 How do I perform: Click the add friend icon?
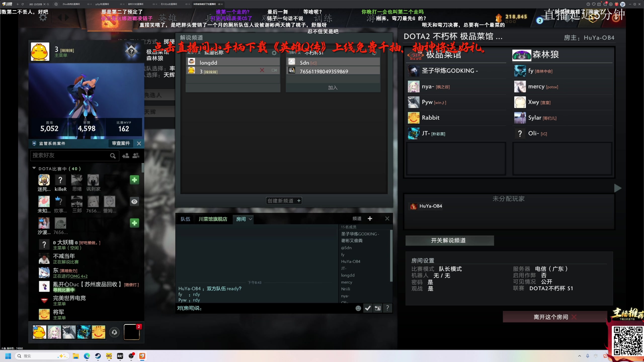126,156
